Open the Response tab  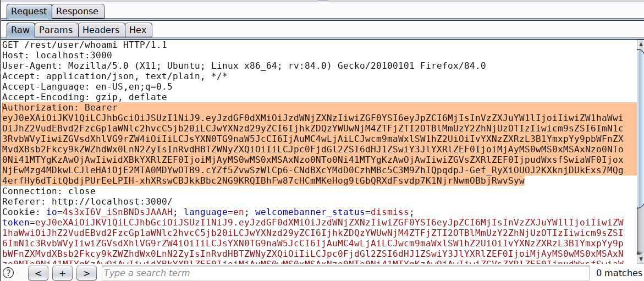coord(78,11)
